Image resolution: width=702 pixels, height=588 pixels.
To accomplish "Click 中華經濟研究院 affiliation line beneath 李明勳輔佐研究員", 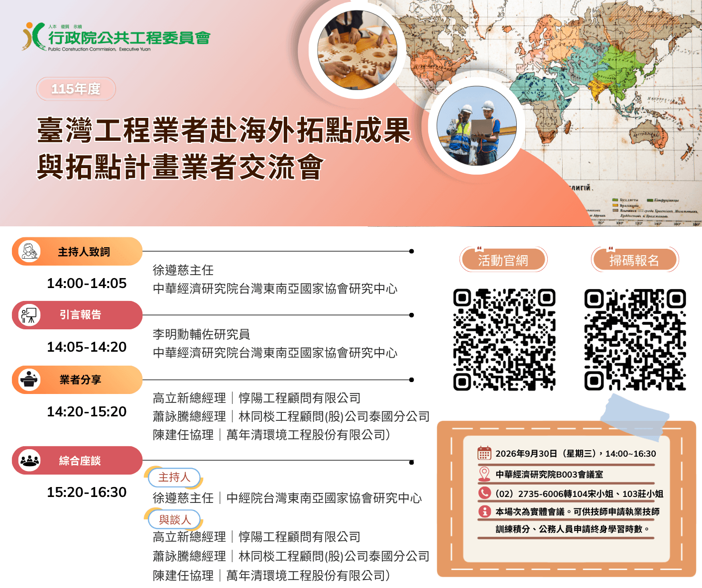I will click(x=275, y=353).
